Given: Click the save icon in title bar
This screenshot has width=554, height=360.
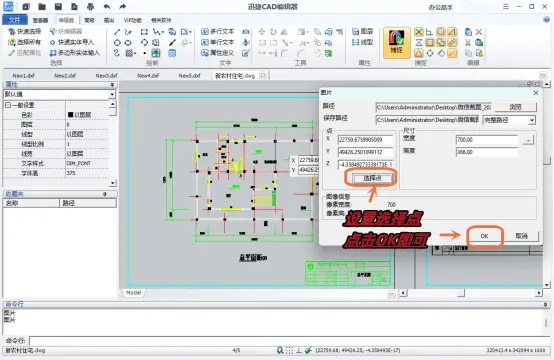Looking at the screenshot, I should [x=58, y=6].
